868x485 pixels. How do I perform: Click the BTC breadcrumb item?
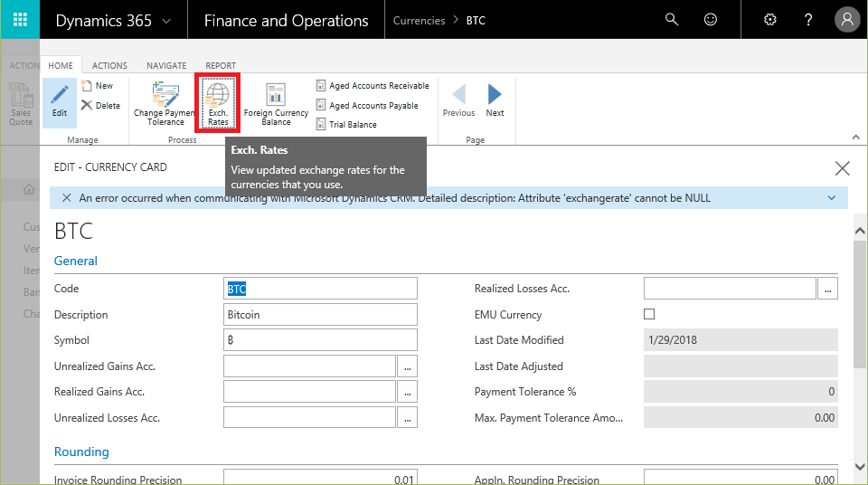pos(476,21)
